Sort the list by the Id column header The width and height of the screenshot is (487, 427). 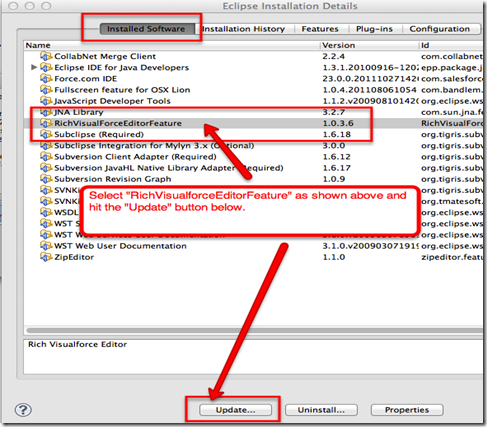[x=451, y=45]
